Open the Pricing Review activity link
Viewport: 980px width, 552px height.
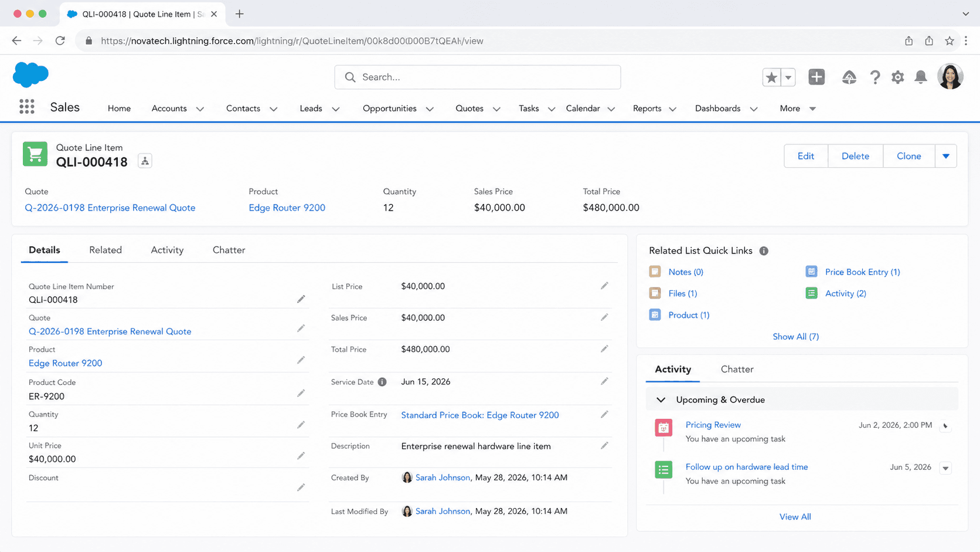pyautogui.click(x=713, y=425)
